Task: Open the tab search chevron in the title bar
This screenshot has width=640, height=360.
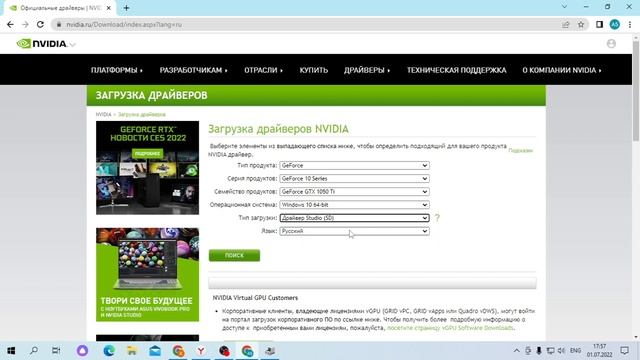Action: (x=564, y=7)
